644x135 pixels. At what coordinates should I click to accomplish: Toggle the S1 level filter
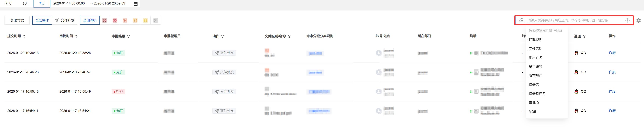pyautogui.click(x=155, y=21)
